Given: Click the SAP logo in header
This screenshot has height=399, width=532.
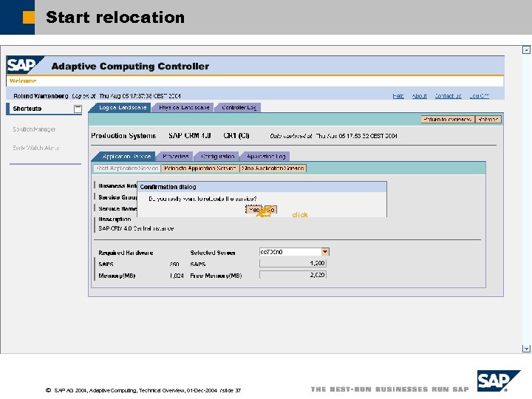Looking at the screenshot, I should pos(25,65).
